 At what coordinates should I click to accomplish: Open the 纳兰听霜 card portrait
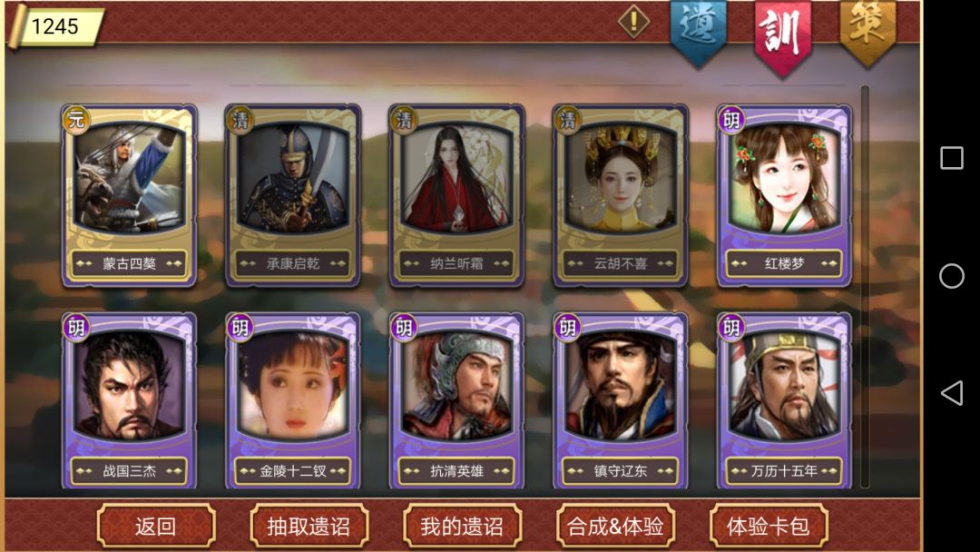[x=456, y=178]
